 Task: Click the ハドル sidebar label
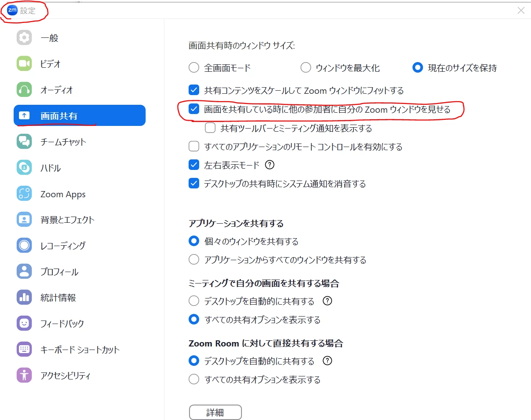tap(51, 168)
